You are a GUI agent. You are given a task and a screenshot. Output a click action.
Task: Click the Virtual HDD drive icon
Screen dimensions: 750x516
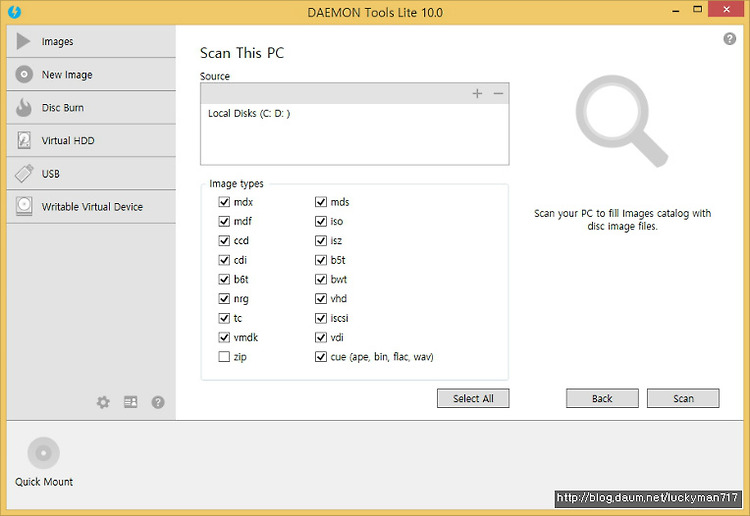pos(24,140)
